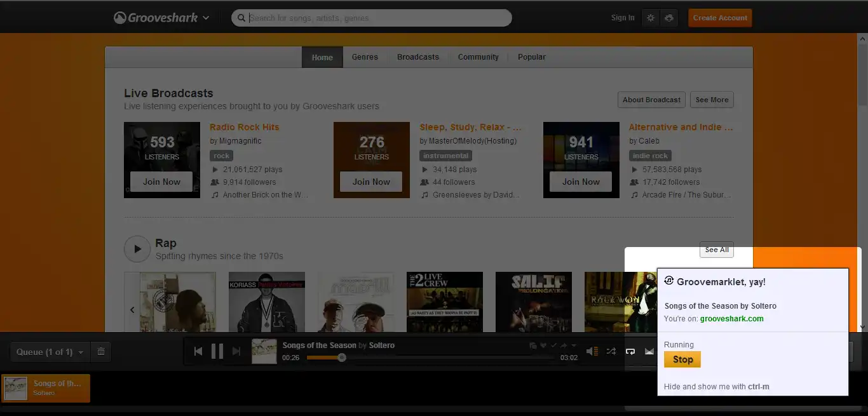Viewport: 868px width, 416px height.
Task: Go to previous Rap albums with left arrow
Action: coord(132,310)
